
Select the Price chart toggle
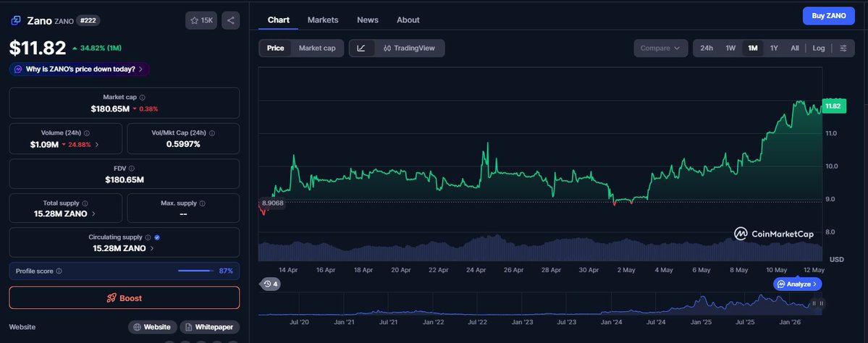coord(275,48)
